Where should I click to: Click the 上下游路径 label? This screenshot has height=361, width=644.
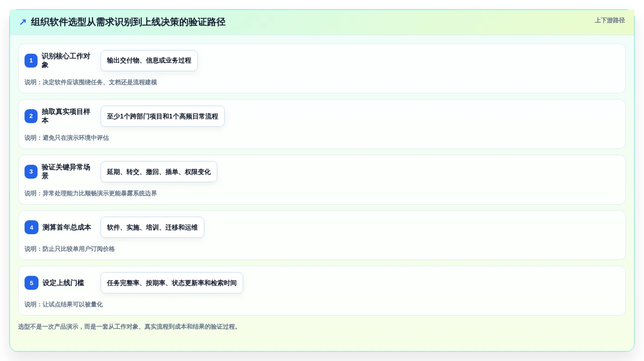pos(610,20)
